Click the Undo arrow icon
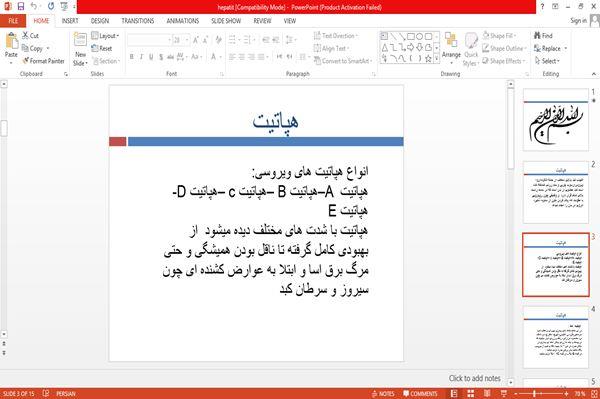600x399 pixels. coord(34,7)
